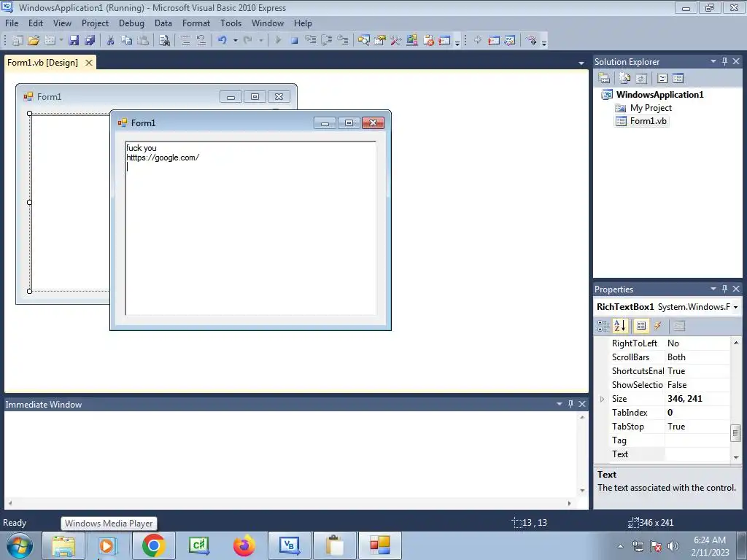Select My Project in Solution Explorer
Viewport: 747px width, 560px height.
tap(651, 108)
